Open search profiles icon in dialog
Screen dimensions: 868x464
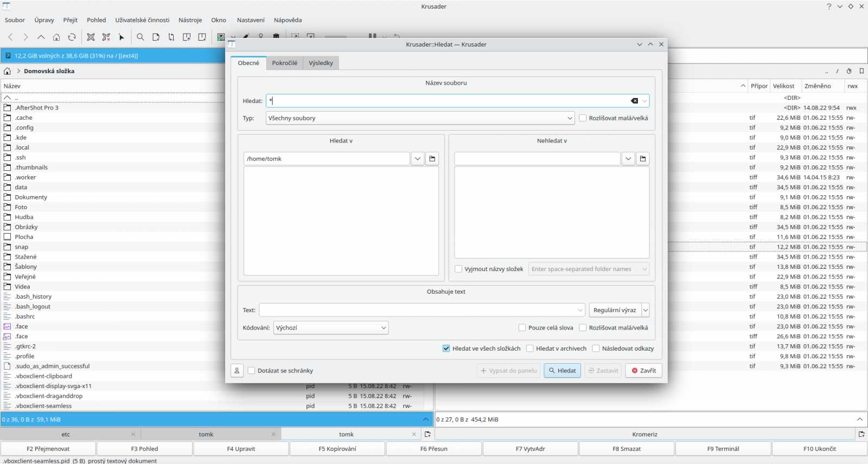(x=237, y=371)
